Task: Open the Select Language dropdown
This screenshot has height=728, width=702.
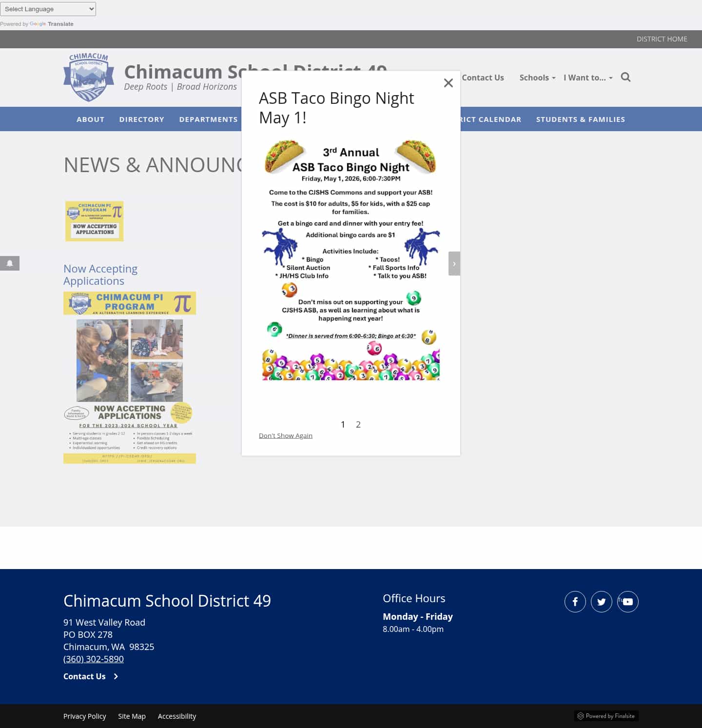Action: click(48, 9)
